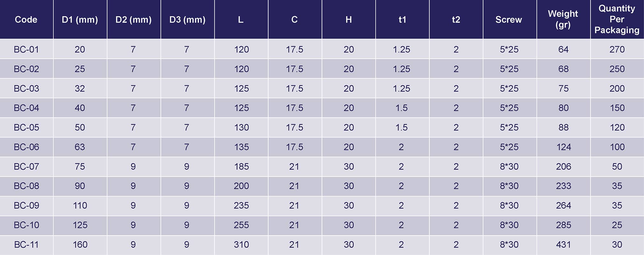Image resolution: width=644 pixels, height=255 pixels.
Task: Click the t2 column header
Action: (x=456, y=19)
